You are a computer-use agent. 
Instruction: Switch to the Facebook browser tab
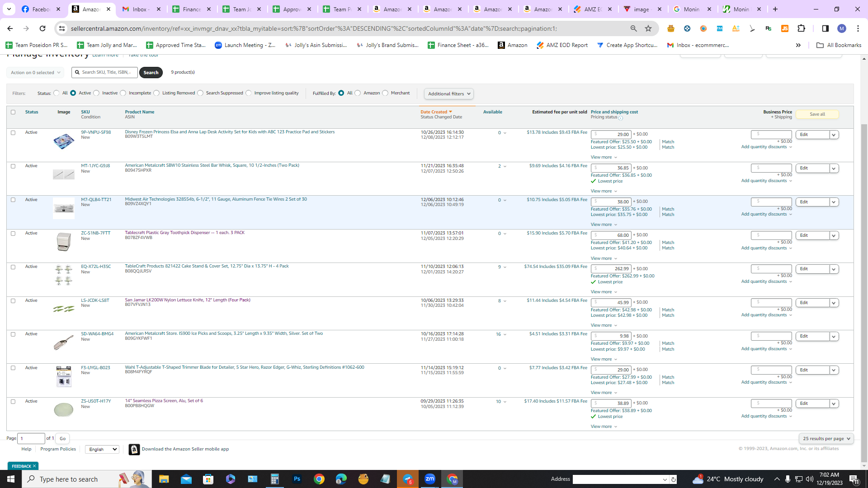click(x=42, y=9)
